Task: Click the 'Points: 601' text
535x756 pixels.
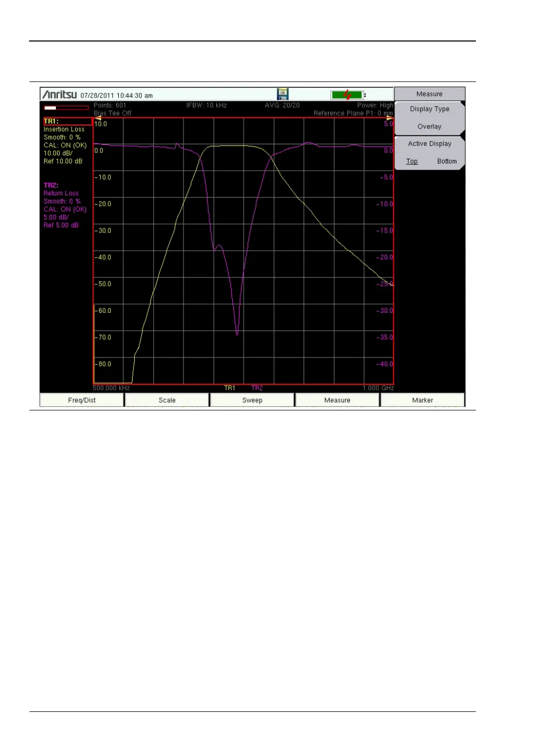Action: tap(110, 105)
